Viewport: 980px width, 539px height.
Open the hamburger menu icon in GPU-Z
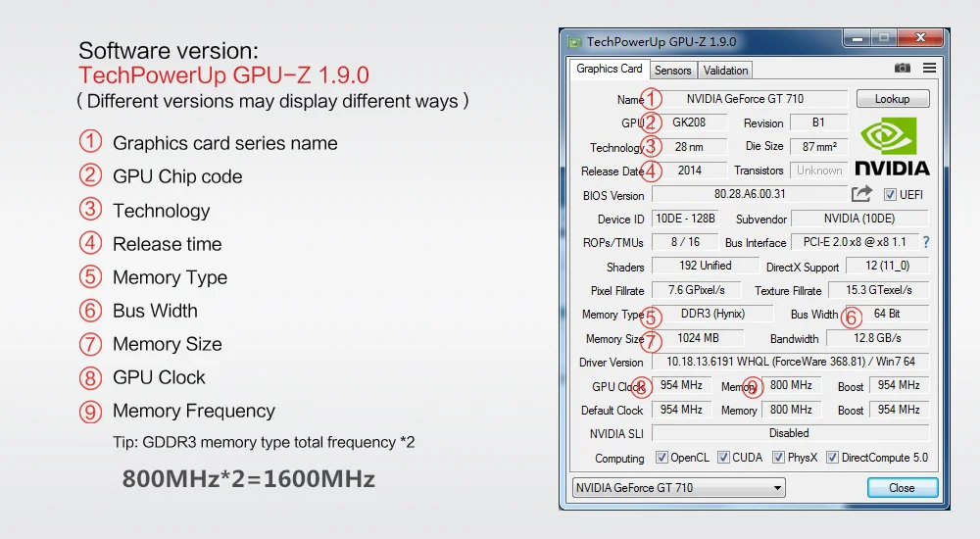coord(929,68)
